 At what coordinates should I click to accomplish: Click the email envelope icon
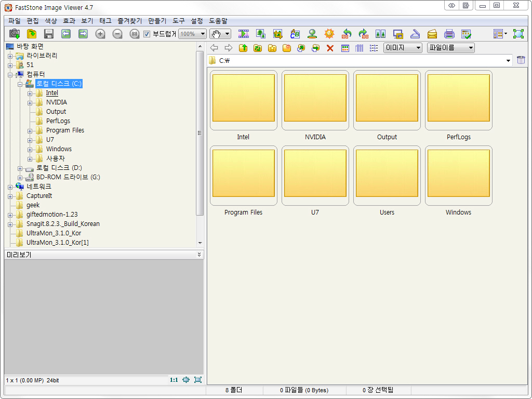pos(432,34)
